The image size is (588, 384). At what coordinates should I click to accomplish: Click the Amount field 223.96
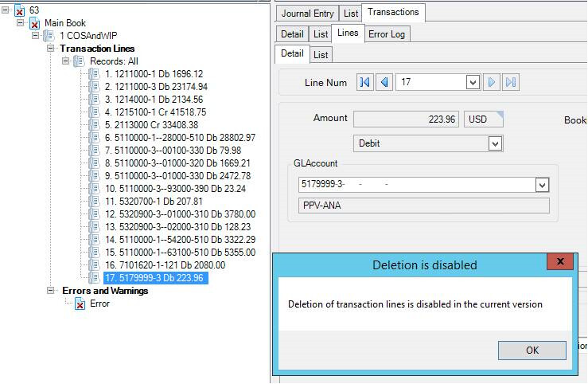(x=406, y=120)
